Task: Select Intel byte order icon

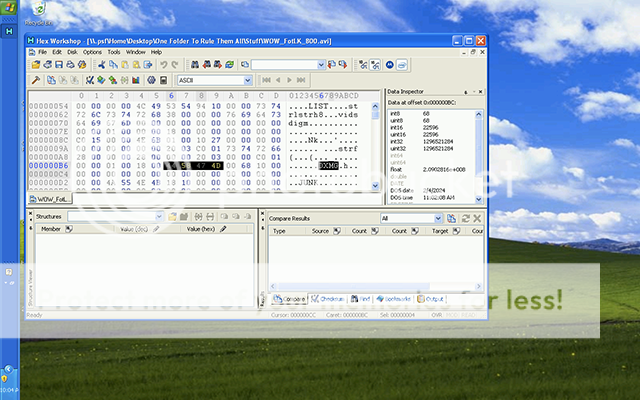Action: point(402,64)
